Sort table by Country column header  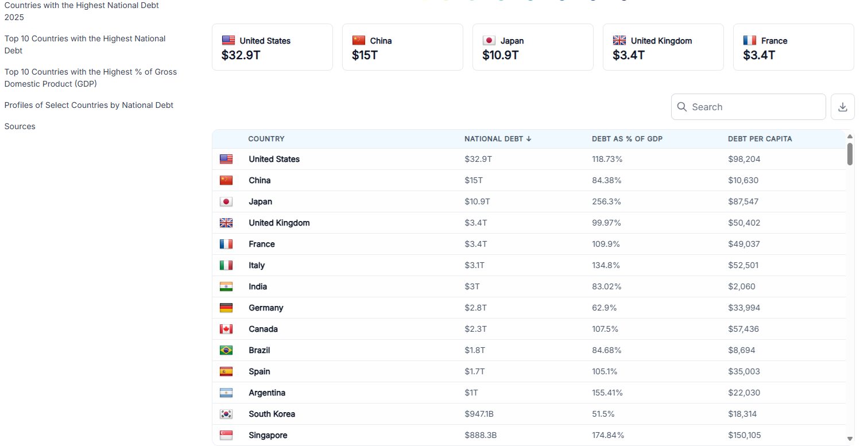tap(266, 139)
